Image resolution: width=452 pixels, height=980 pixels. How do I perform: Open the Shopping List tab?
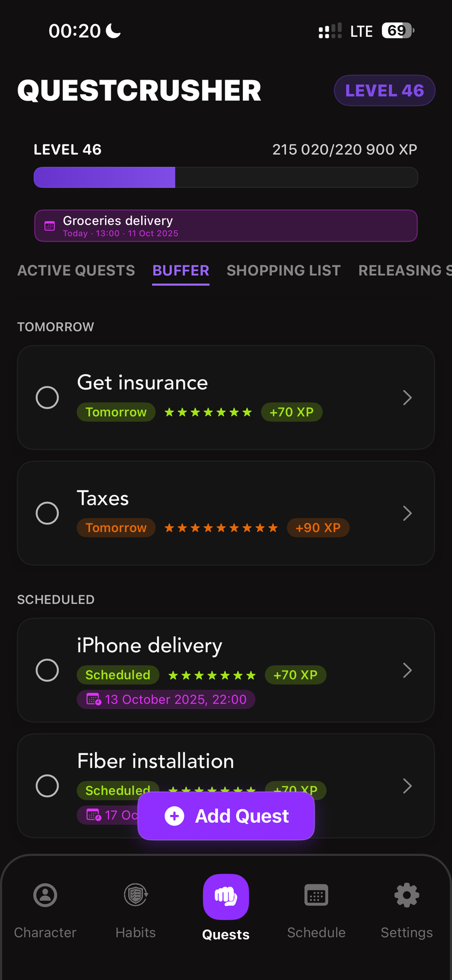click(284, 271)
